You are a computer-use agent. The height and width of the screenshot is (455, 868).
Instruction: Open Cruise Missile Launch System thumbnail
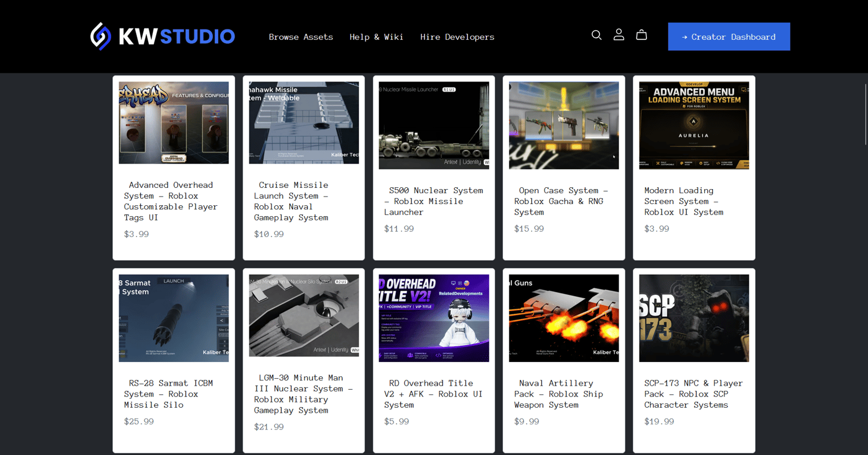(304, 123)
